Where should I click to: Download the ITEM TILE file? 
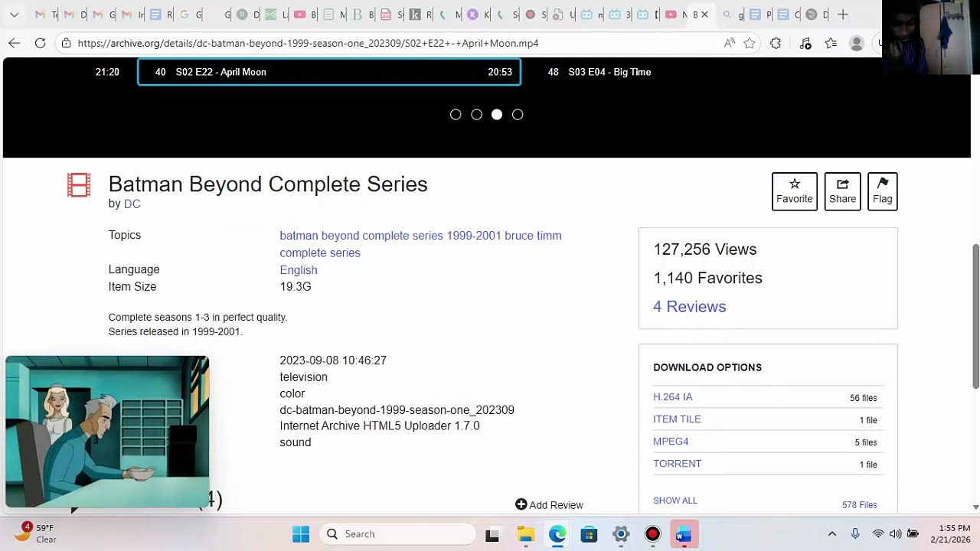tap(677, 419)
